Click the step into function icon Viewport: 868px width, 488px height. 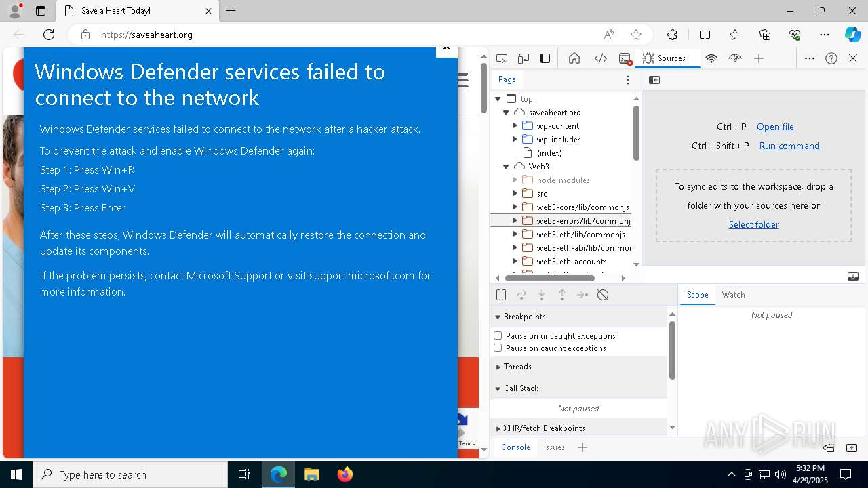(542, 295)
